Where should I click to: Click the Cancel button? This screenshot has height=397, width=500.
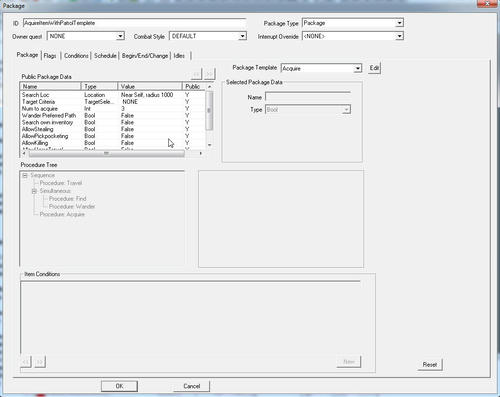coord(192,386)
